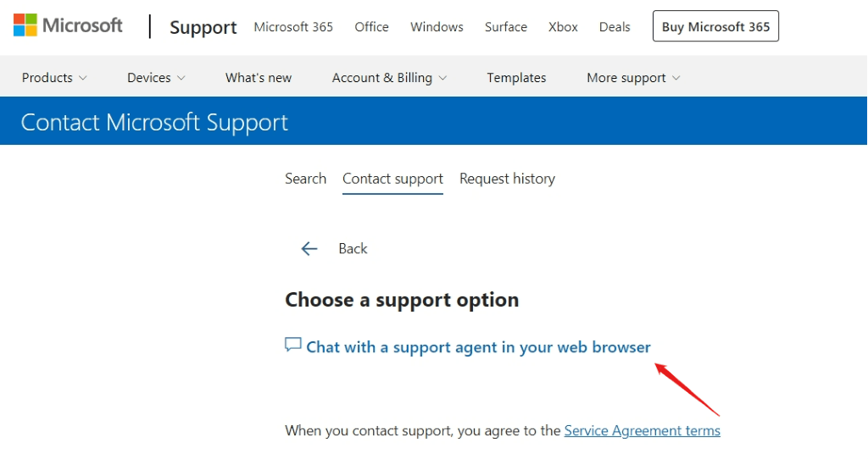Open the Service Agreement terms link
The image size is (868, 459).
pos(642,430)
